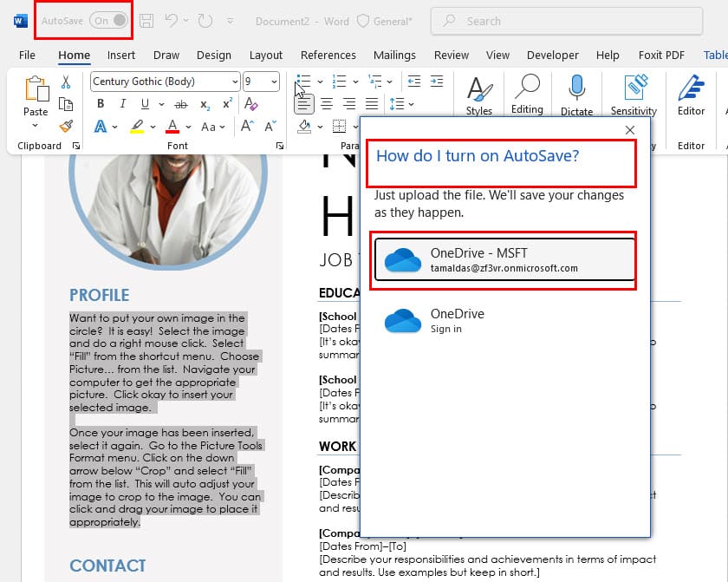Activate the Format Painter brush

coord(66,126)
